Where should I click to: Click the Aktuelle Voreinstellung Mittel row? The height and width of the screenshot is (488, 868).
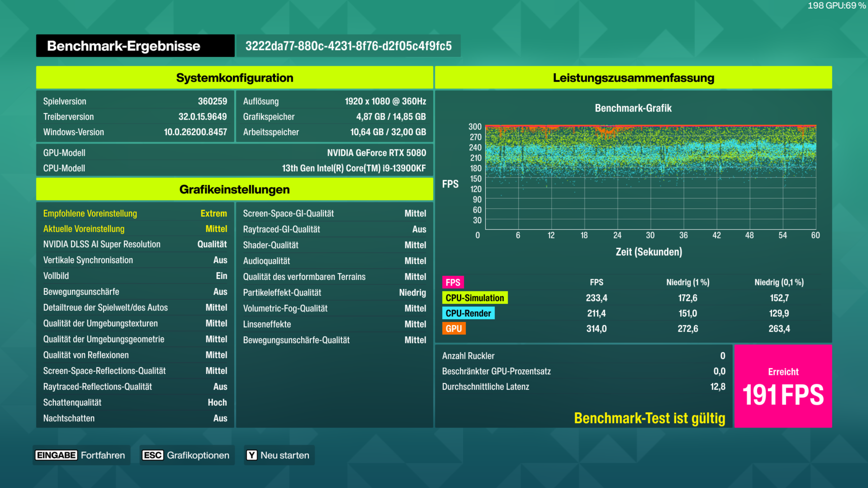coord(135,229)
